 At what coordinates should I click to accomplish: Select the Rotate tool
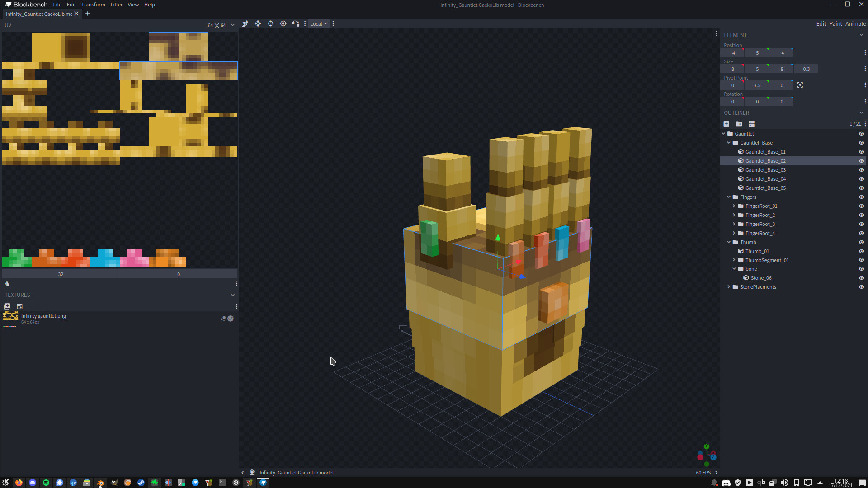pos(270,23)
